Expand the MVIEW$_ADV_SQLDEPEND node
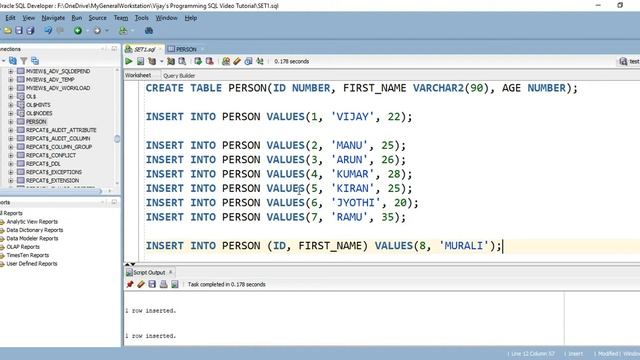Viewport: 640px width, 360px height. click(x=11, y=71)
